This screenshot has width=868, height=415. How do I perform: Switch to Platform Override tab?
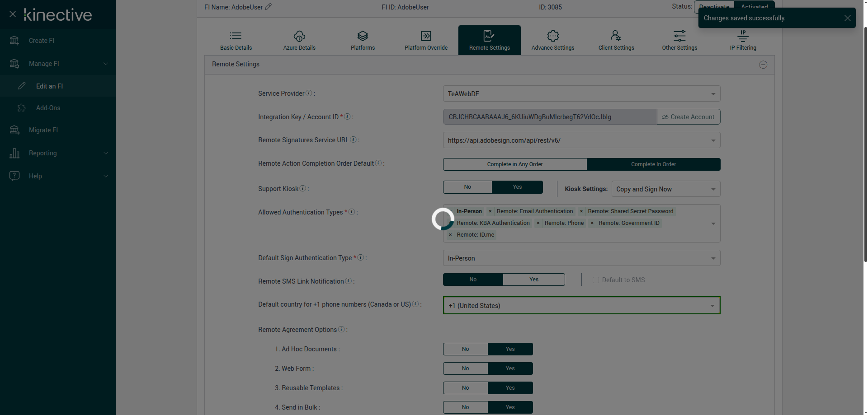click(426, 40)
